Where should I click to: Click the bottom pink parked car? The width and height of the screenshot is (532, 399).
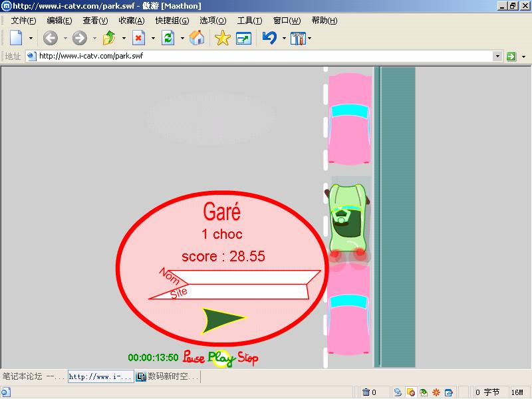point(348,309)
